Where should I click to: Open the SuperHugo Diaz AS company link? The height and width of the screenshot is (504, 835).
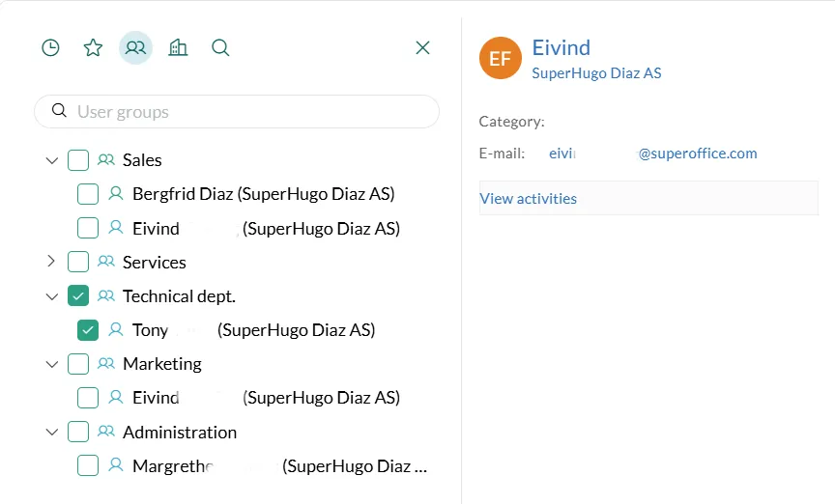coord(596,73)
